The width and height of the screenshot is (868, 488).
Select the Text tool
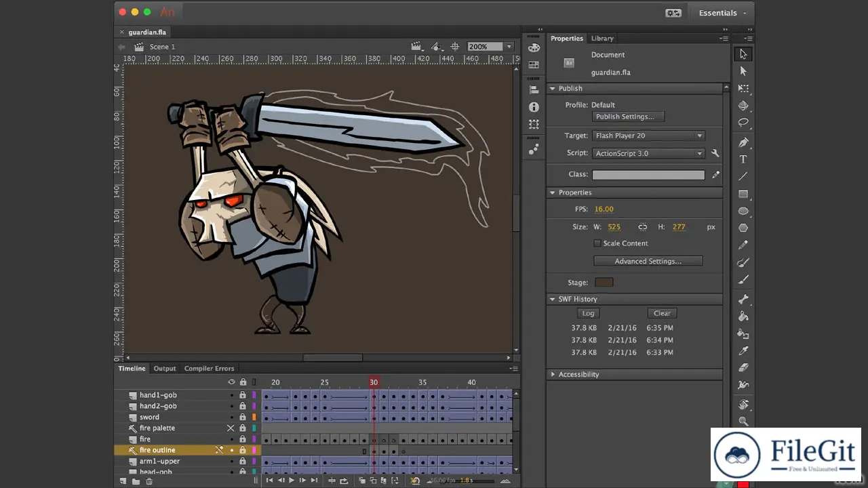pos(743,159)
